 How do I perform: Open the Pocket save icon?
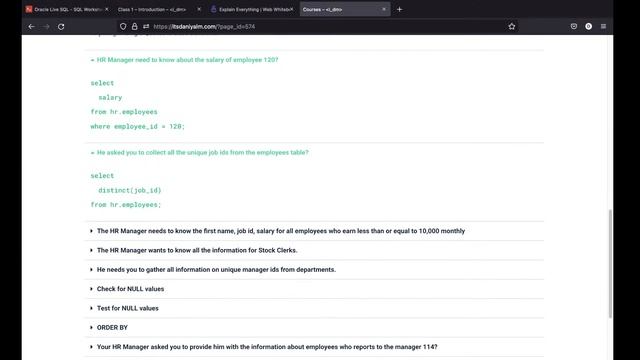pos(573,27)
